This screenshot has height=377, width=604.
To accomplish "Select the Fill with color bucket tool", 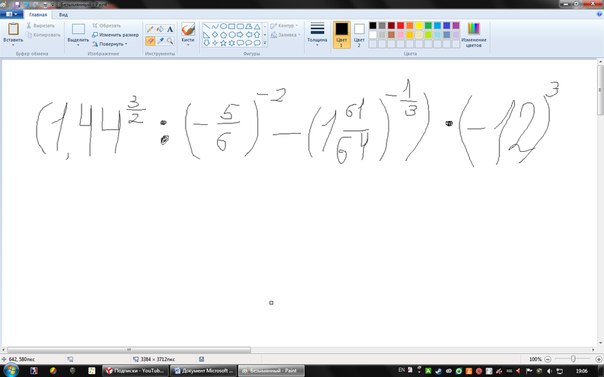I will 160,29.
